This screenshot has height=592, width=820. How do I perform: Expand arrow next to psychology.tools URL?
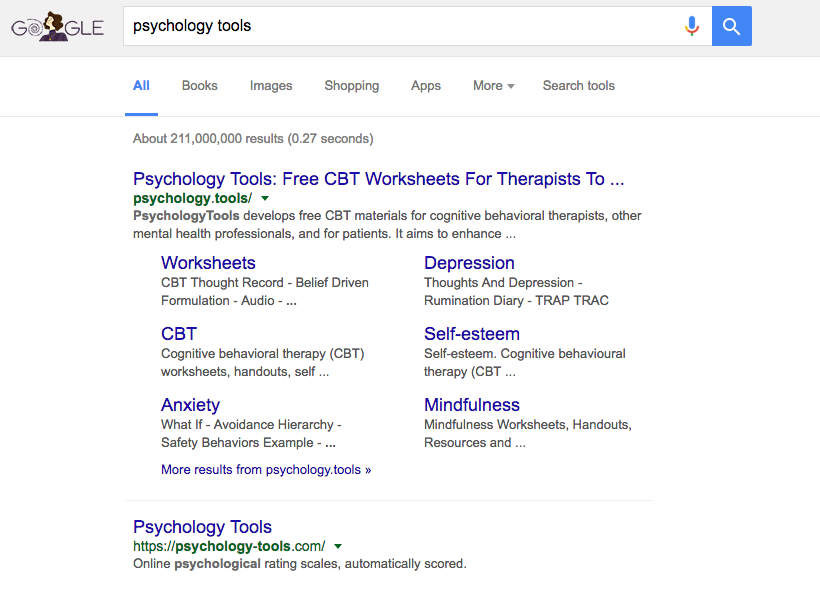[265, 199]
